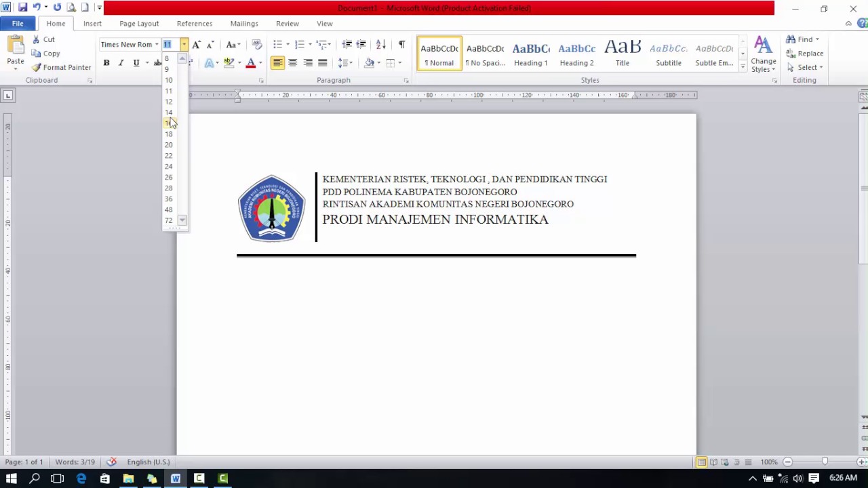Open the Times New Roman font dropdown

tap(157, 45)
